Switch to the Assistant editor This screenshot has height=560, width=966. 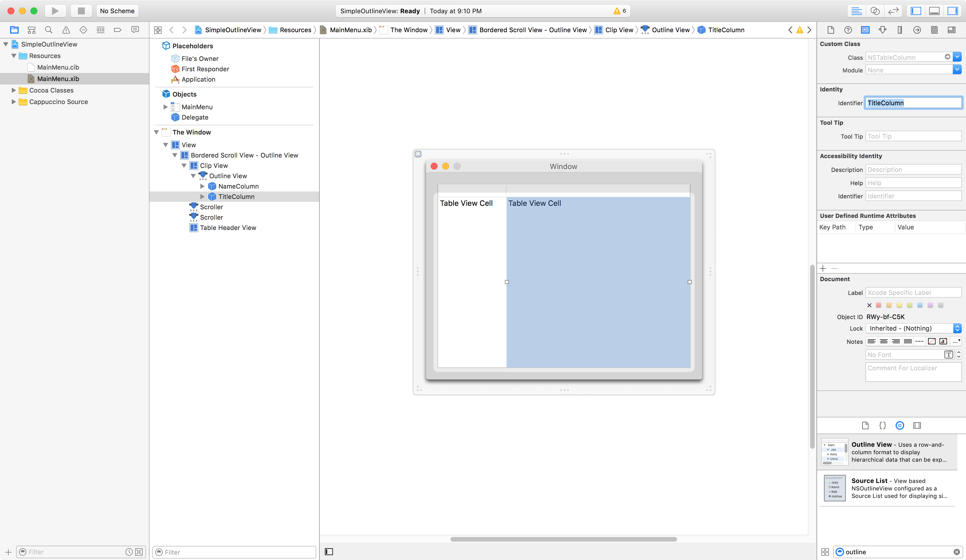[x=875, y=11]
